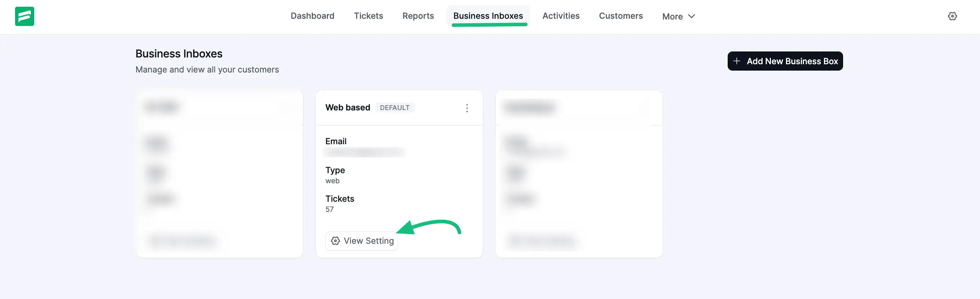The height and width of the screenshot is (299, 980).
Task: Click the Add New Business Box button
Action: point(785,61)
